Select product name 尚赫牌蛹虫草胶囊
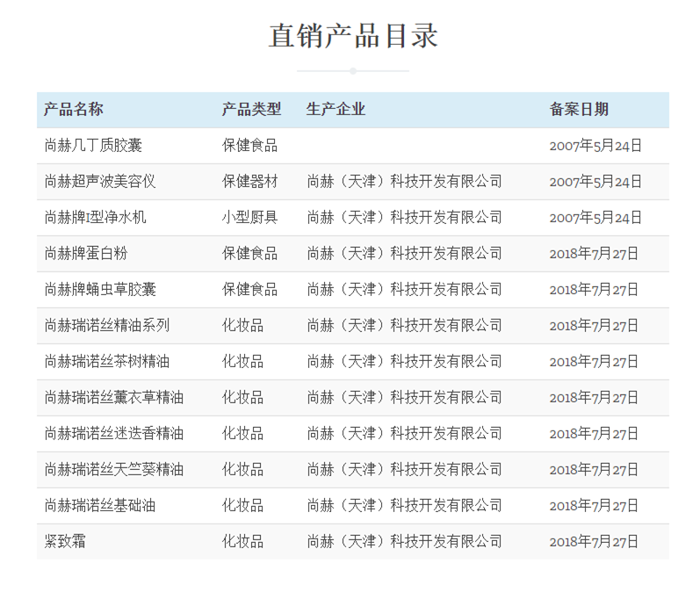 pos(100,290)
